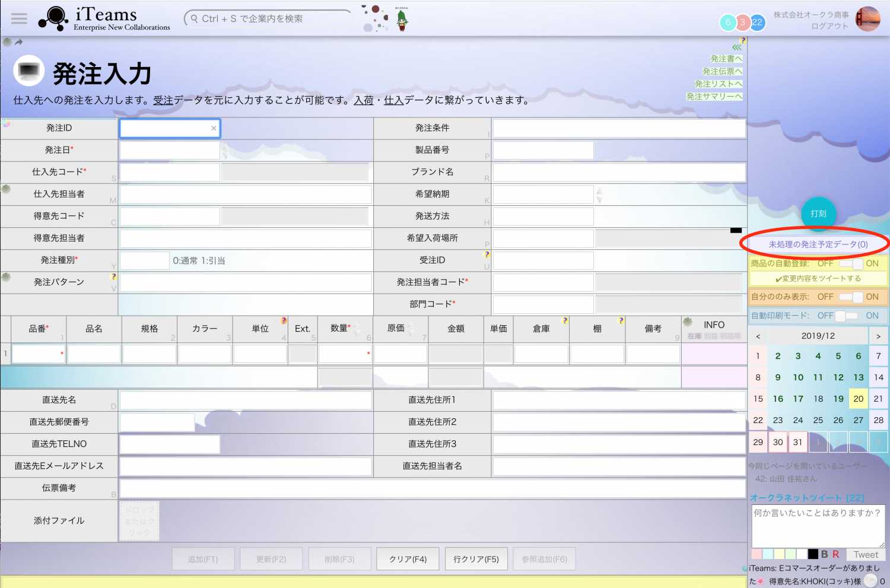Viewport: 890px width, 588px height.
Task: Click the 行クリア(F5) button
Action: 476,559
